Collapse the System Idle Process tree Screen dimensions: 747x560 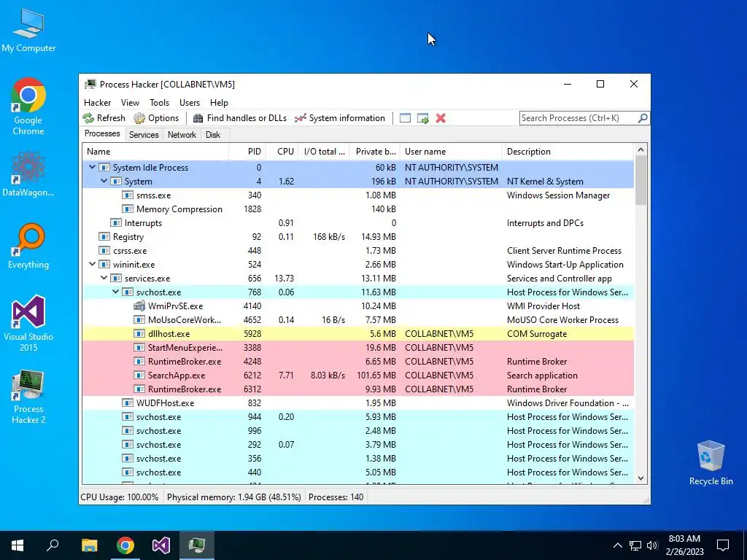point(93,167)
